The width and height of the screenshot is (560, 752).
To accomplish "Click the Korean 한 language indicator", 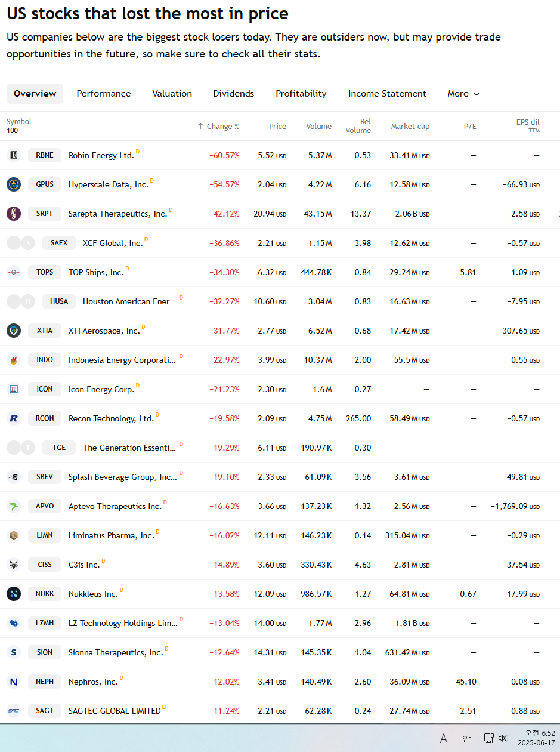I will [466, 738].
